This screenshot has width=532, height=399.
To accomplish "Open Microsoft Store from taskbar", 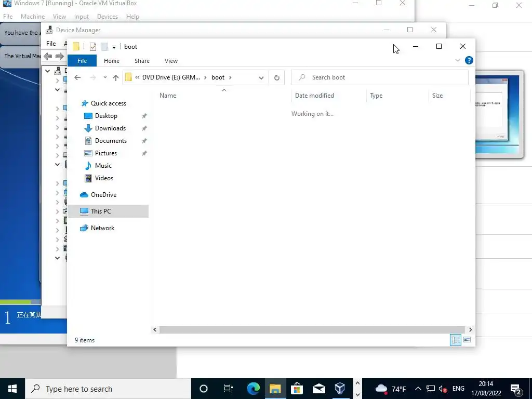I will [x=297, y=389].
